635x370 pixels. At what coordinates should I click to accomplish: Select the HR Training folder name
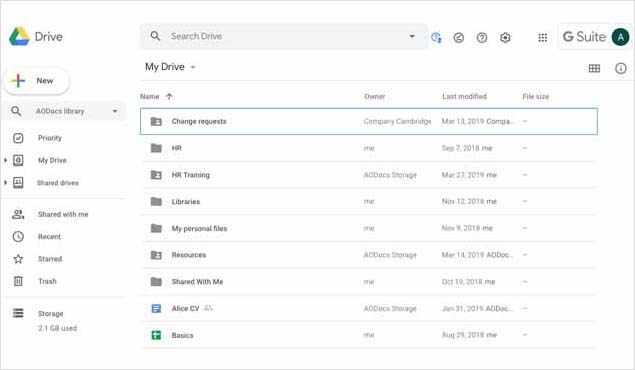(191, 175)
